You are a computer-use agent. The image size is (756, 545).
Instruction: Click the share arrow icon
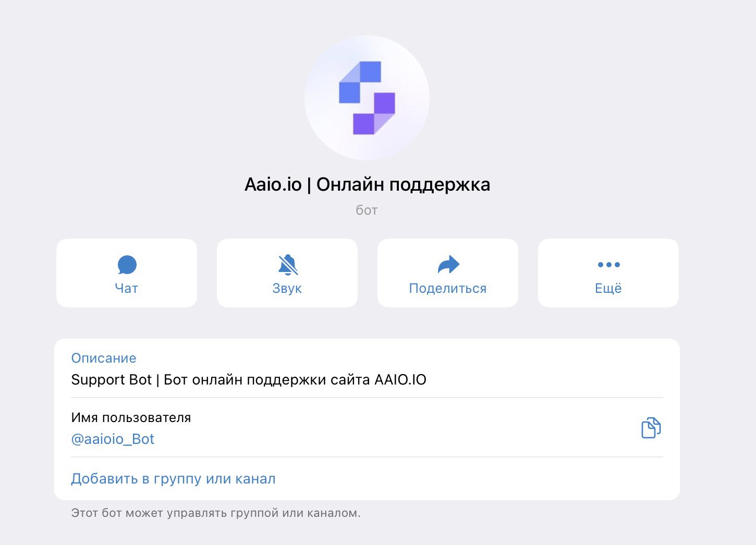[448, 265]
